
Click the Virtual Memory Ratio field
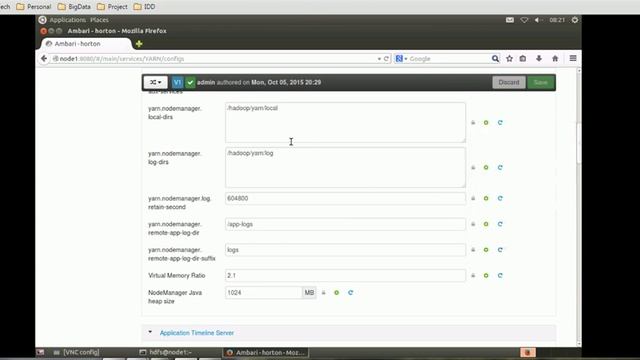pos(345,276)
